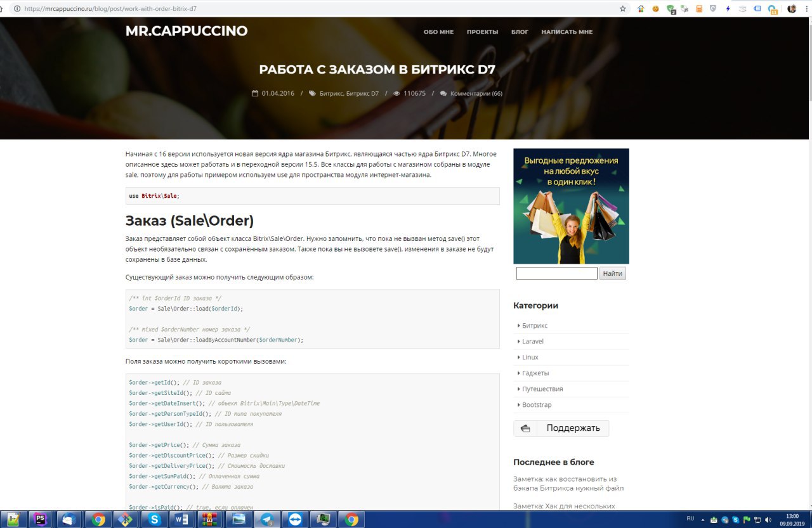
Task: Click the Заказ (Sale\Order) heading
Action: click(x=190, y=221)
